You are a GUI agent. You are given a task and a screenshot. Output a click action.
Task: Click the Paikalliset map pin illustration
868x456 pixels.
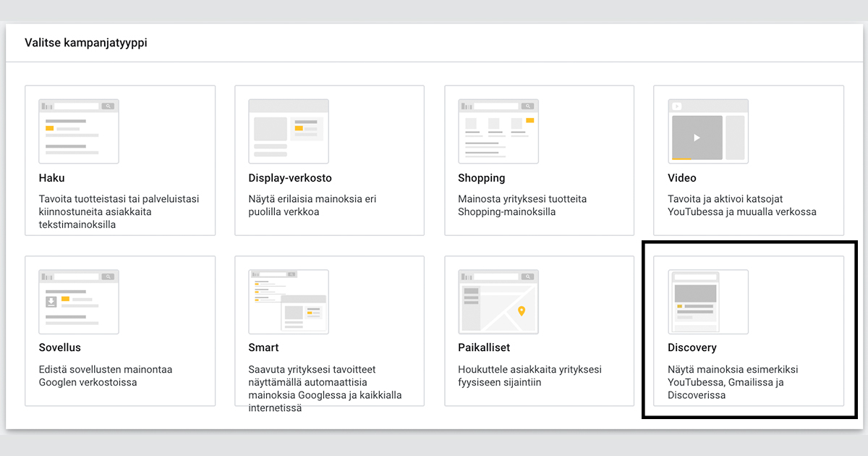(521, 311)
